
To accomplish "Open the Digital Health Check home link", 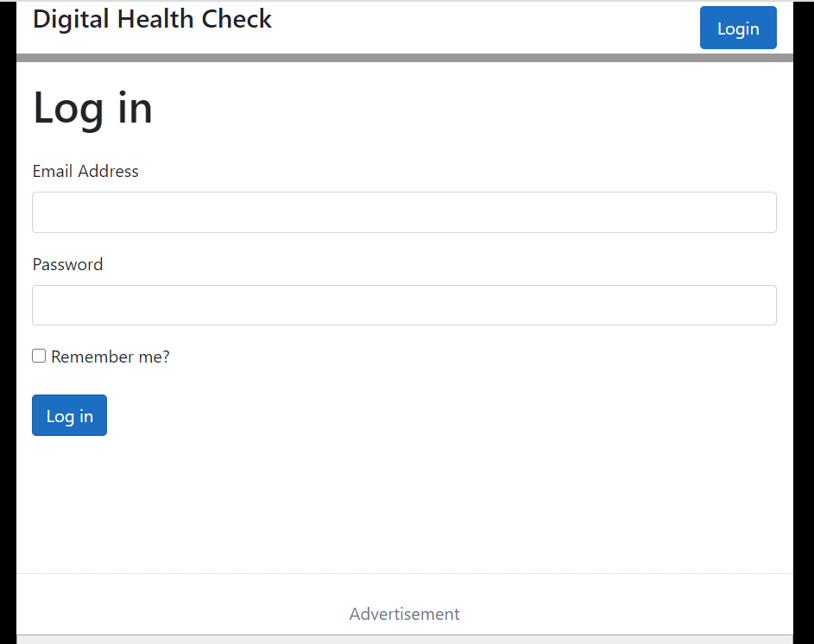I will (x=152, y=20).
